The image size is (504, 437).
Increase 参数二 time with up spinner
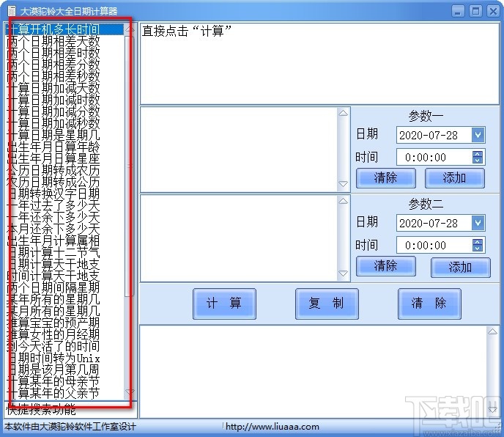click(478, 242)
